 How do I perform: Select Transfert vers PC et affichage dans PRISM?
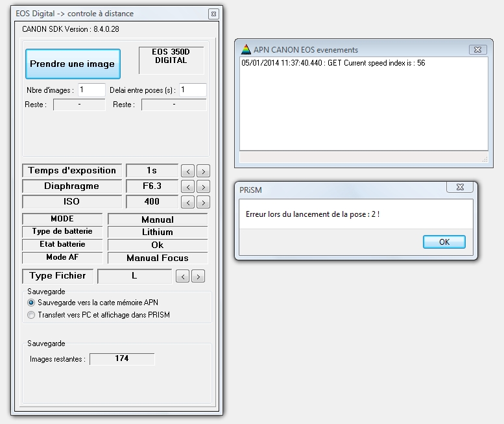pyautogui.click(x=31, y=315)
